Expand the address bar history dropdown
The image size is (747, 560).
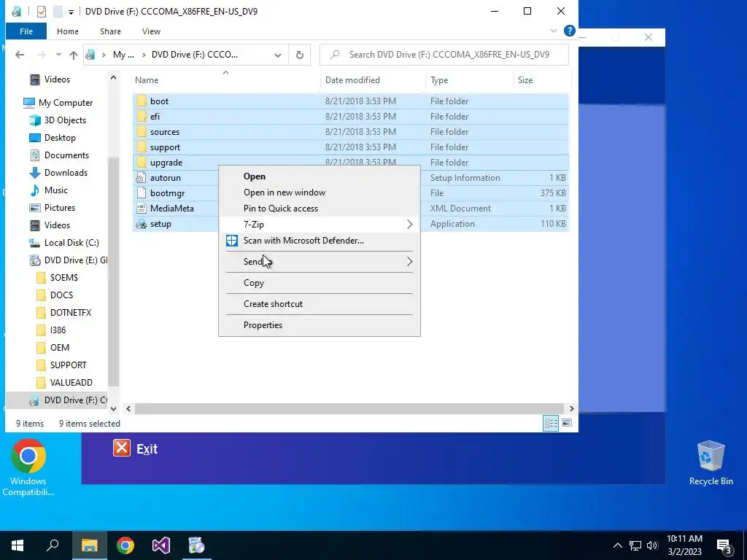click(278, 55)
